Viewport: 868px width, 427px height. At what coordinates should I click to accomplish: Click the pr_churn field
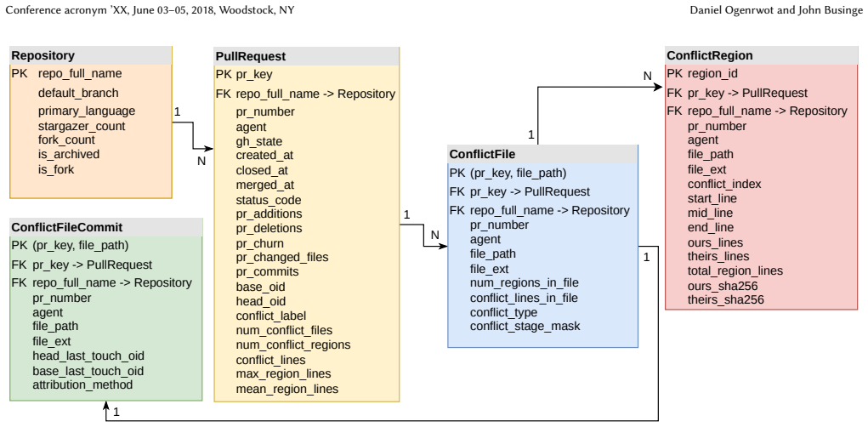(259, 243)
